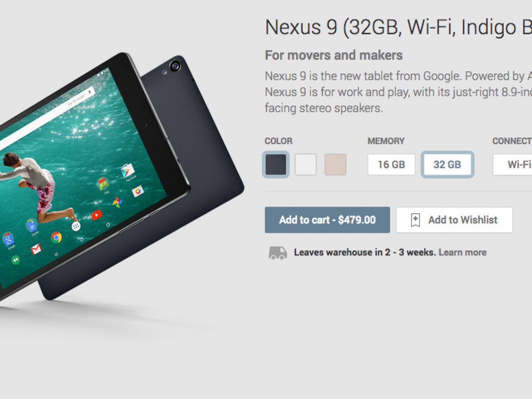Pick the sand beige color swatch

[335, 164]
